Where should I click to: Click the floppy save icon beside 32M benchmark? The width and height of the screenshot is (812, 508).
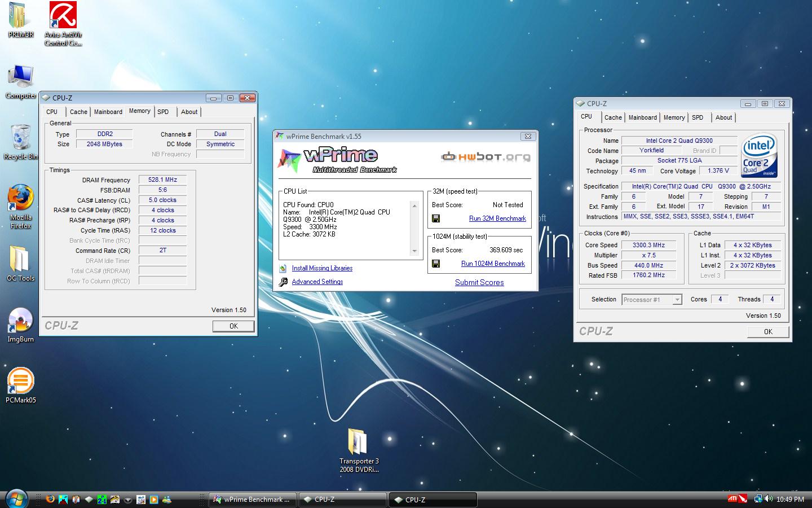(x=436, y=218)
